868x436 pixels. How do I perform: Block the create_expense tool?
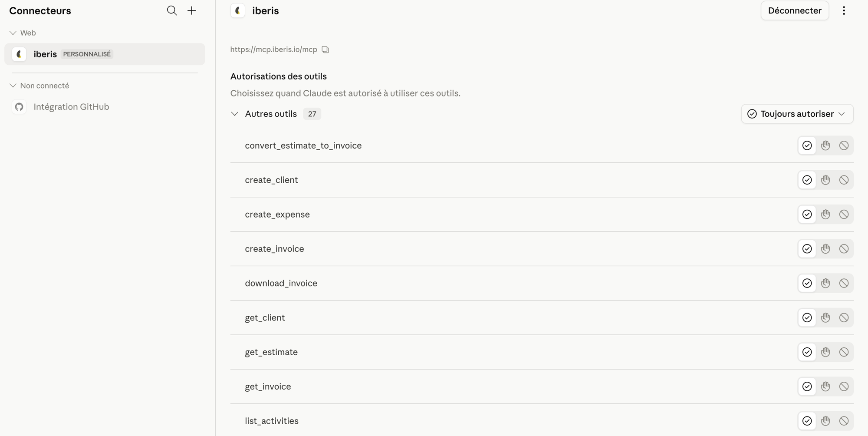tap(844, 214)
